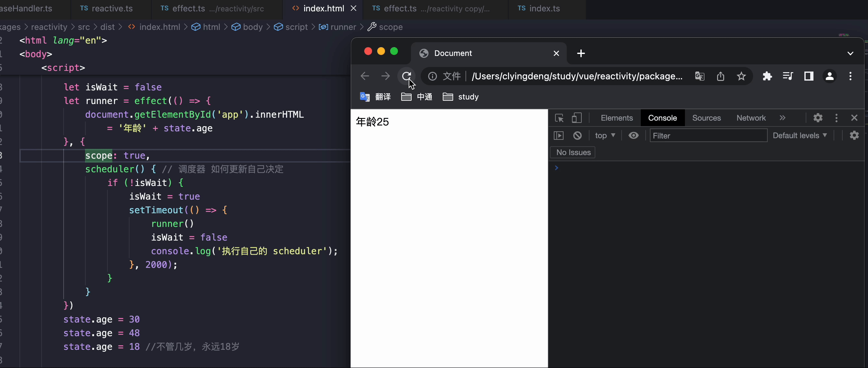Open DevTools settings gear
Image resolution: width=868 pixels, height=368 pixels.
(818, 118)
